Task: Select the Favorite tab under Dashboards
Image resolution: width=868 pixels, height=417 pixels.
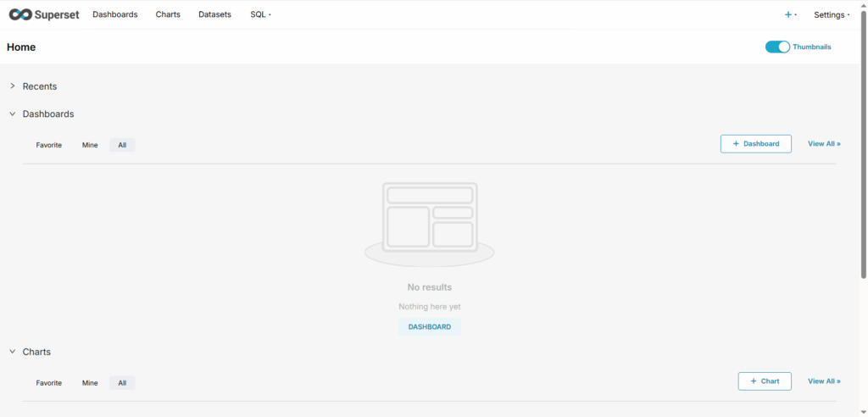Action: coord(49,145)
